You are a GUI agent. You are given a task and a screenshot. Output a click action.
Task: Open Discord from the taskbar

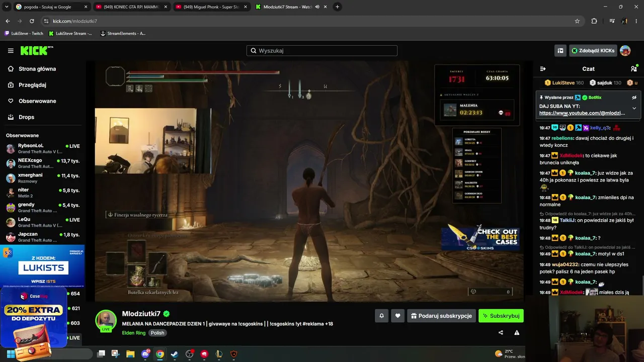click(x=145, y=354)
